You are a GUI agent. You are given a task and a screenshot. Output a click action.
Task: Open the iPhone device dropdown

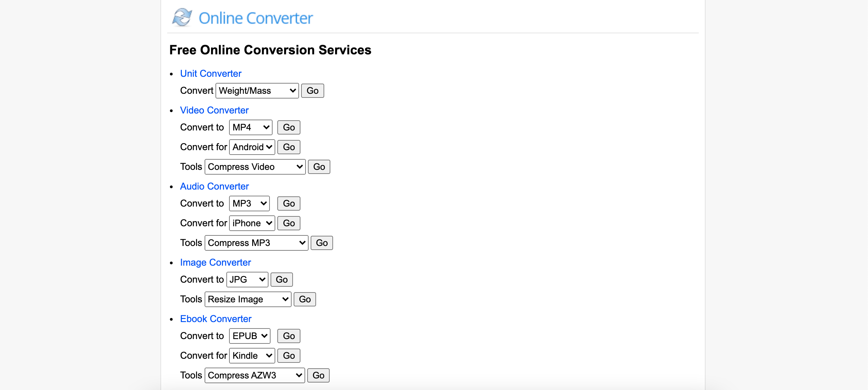[x=251, y=223]
